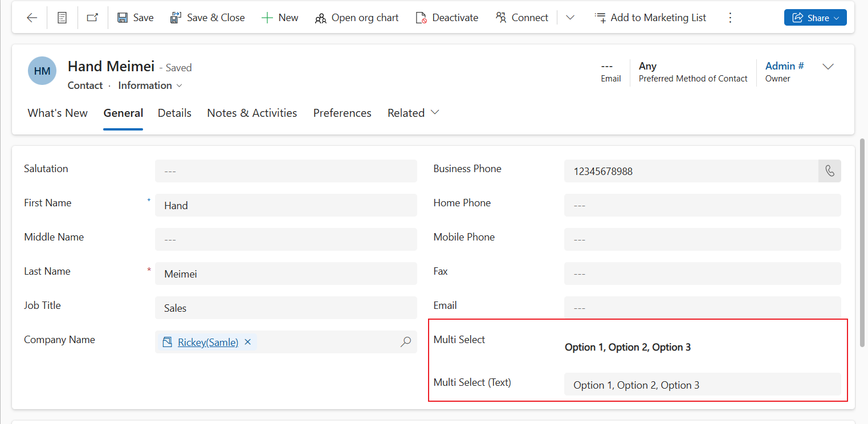Open the record set form icon
868x424 pixels.
coord(62,18)
